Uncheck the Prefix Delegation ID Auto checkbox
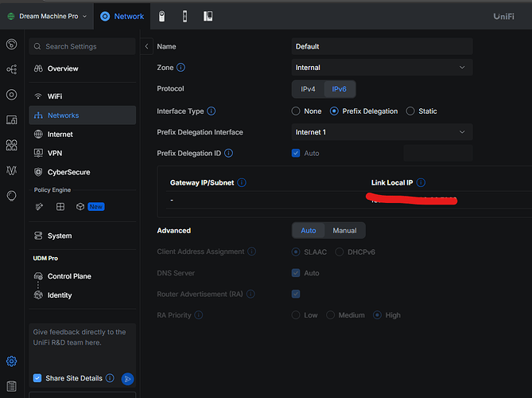The height and width of the screenshot is (398, 532). tap(296, 153)
